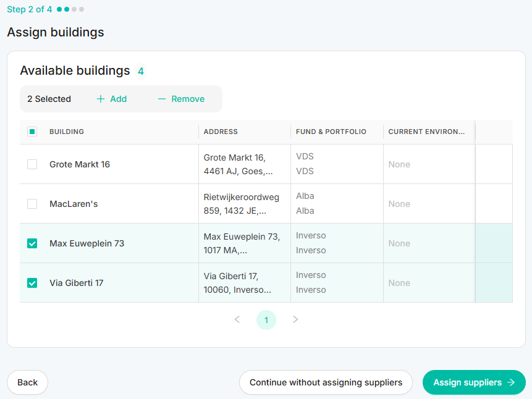Check the MacLaren's building checkbox

click(32, 204)
